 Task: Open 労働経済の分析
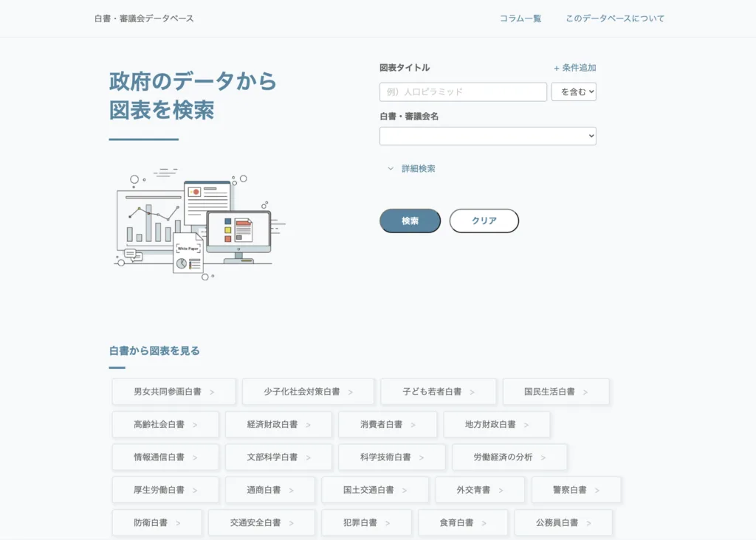[509, 457]
